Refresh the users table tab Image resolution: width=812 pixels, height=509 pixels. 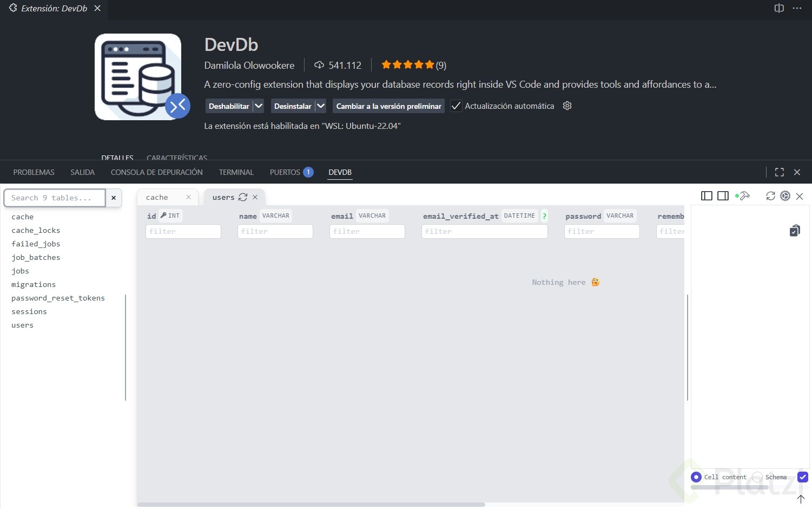243,197
